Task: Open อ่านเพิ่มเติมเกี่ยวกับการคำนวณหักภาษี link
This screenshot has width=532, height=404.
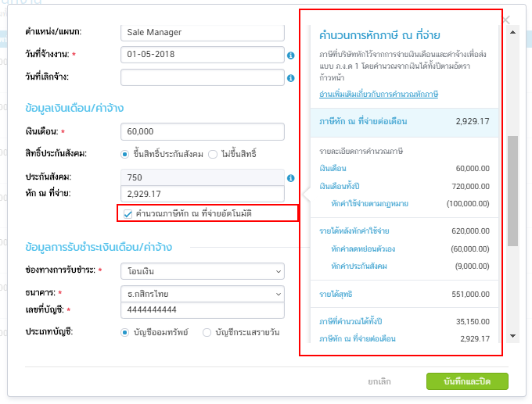Action: 379,94
